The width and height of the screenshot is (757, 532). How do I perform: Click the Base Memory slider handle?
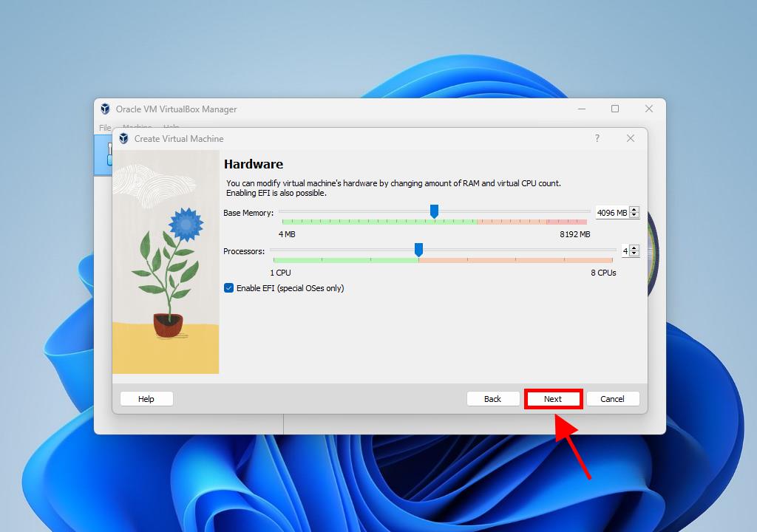click(x=434, y=212)
